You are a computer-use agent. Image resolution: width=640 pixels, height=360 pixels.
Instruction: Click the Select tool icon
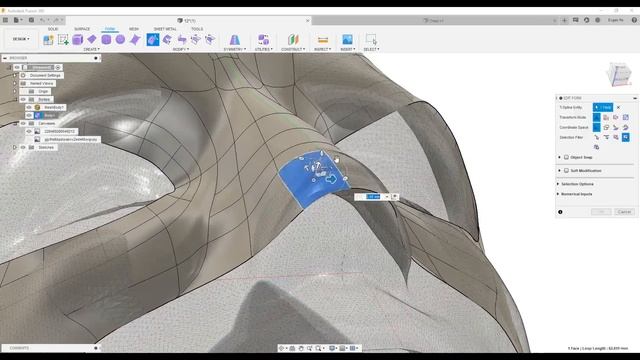coord(371,40)
